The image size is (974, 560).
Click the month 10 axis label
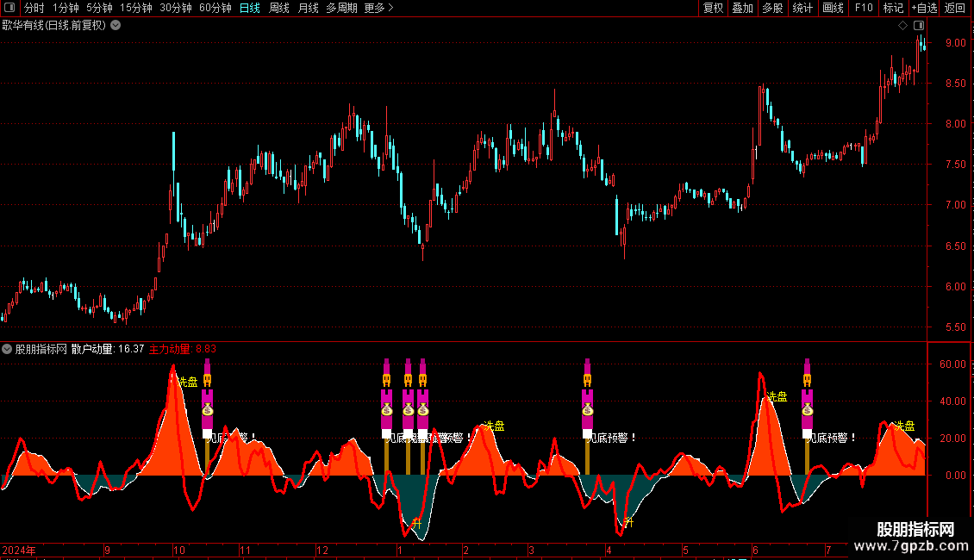[x=179, y=550]
